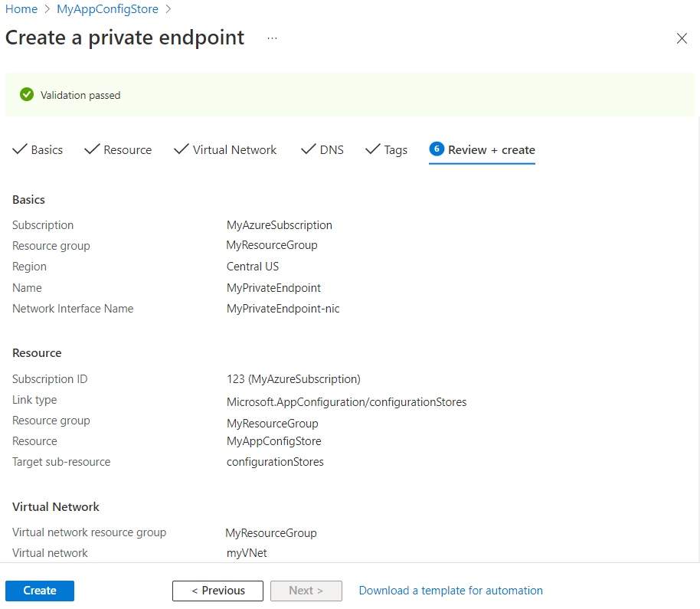Click the Create button
This screenshot has width=700, height=609.
[x=39, y=590]
